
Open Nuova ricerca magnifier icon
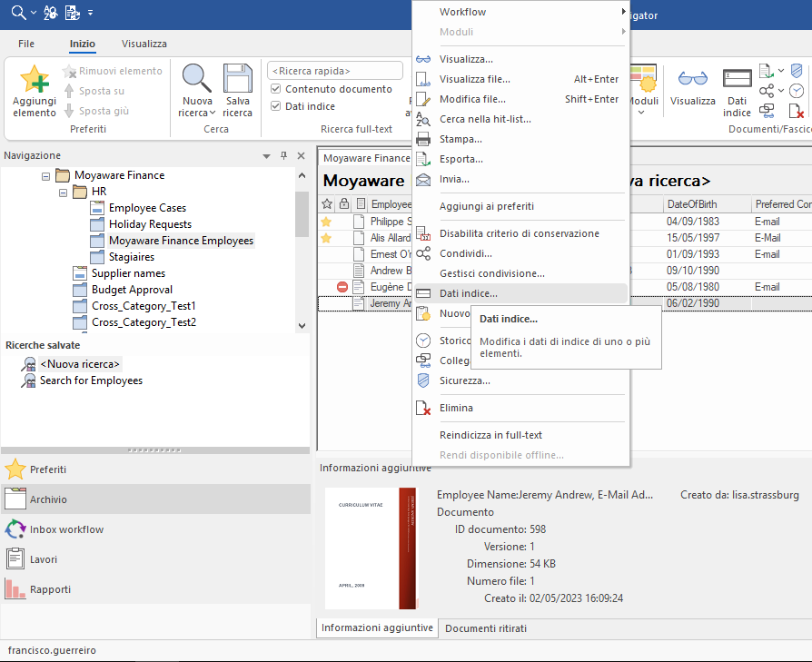tap(197, 82)
